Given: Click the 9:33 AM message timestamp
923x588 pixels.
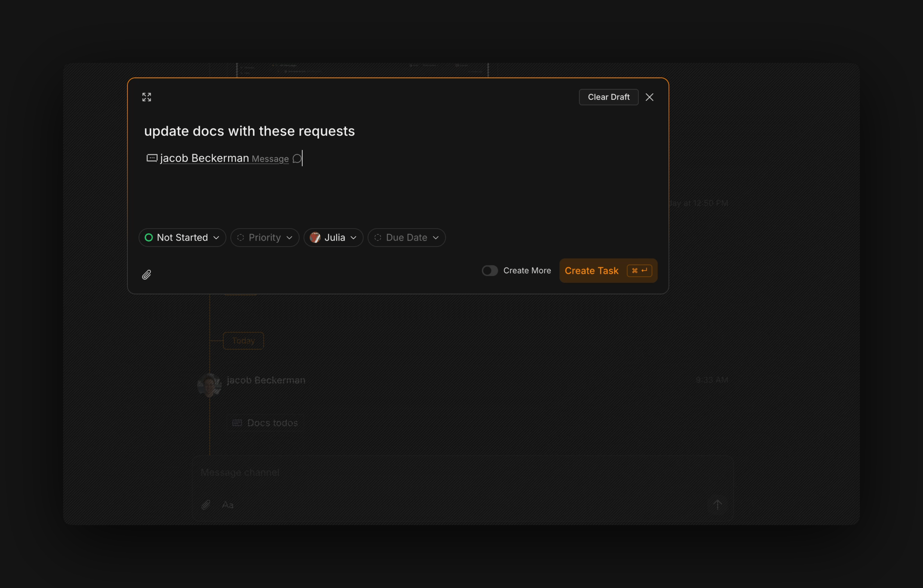Looking at the screenshot, I should 712,380.
